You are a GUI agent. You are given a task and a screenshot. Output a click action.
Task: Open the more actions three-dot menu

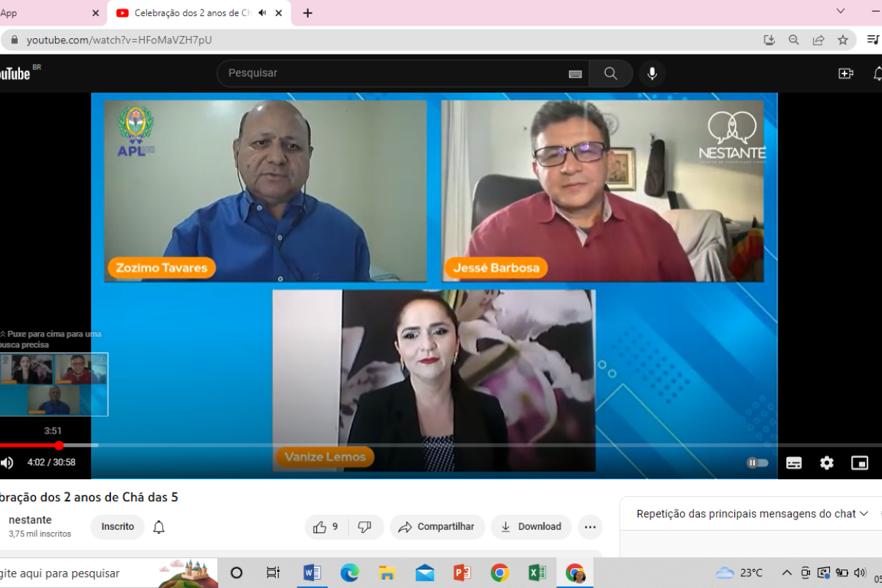pos(589,527)
